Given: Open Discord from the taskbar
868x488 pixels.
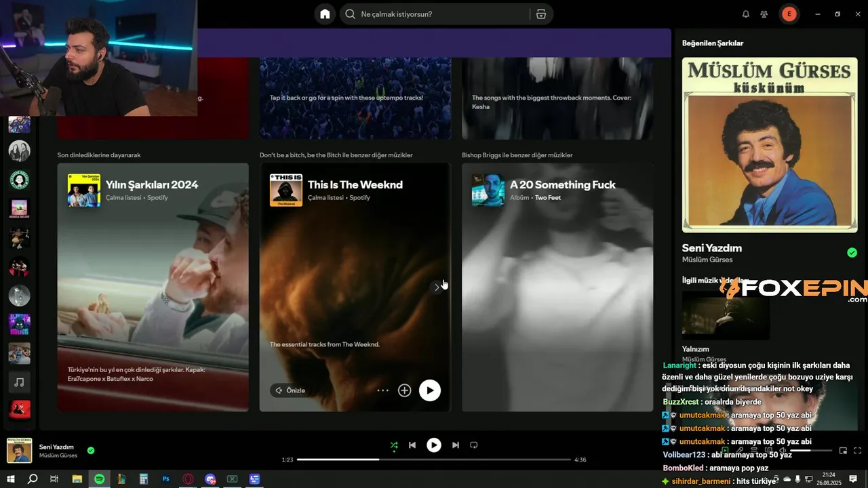Looking at the screenshot, I should (210, 479).
